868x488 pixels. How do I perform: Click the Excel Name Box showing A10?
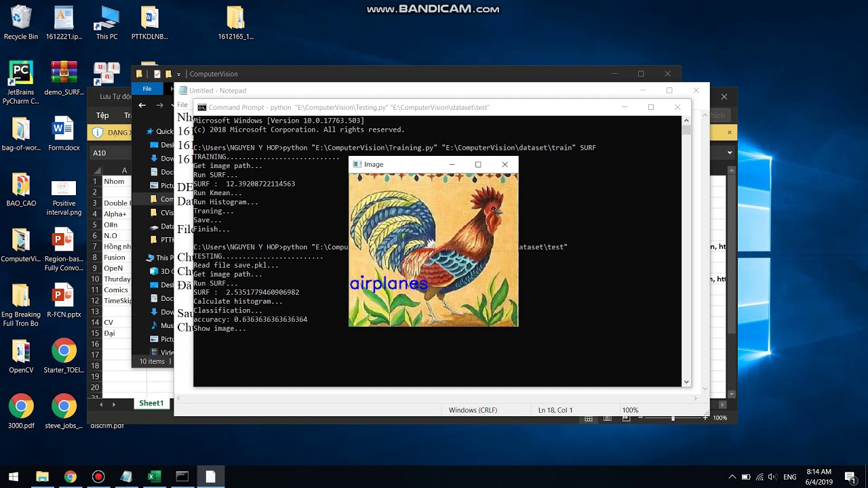(108, 152)
